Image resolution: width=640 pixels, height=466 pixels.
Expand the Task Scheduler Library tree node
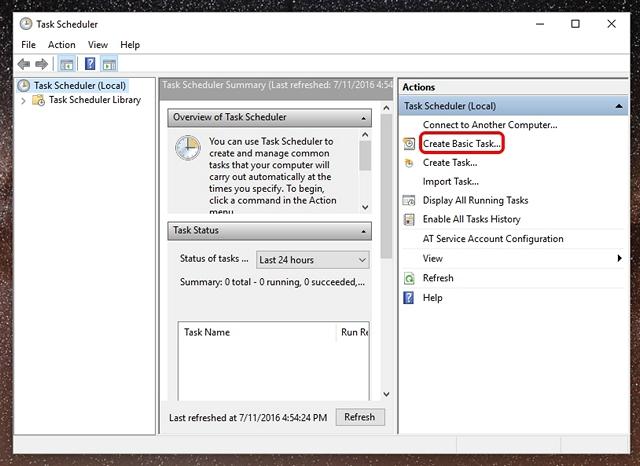(x=23, y=100)
